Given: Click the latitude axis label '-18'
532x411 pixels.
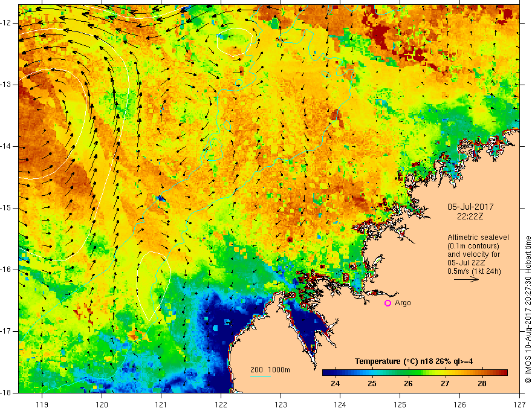Looking at the screenshot, I should point(7,393).
